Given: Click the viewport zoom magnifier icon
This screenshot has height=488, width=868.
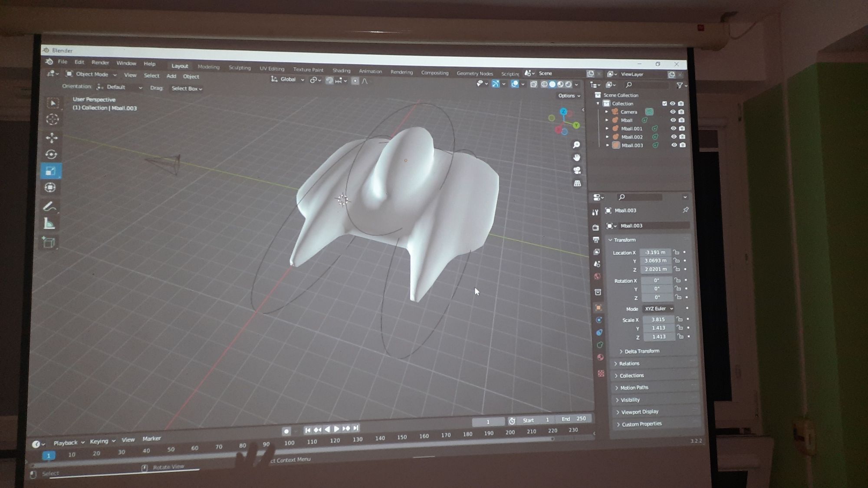Looking at the screenshot, I should [576, 144].
